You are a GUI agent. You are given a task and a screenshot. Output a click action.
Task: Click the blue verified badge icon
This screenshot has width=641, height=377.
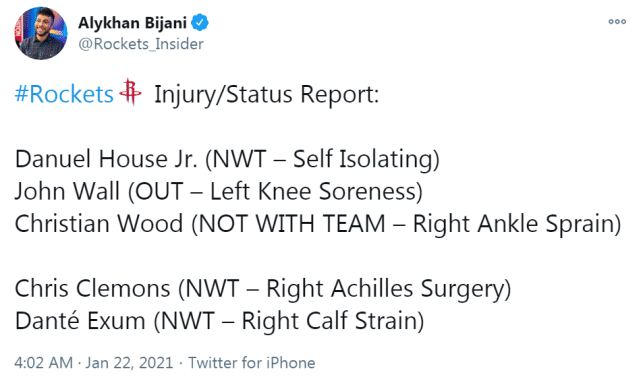(x=200, y=22)
